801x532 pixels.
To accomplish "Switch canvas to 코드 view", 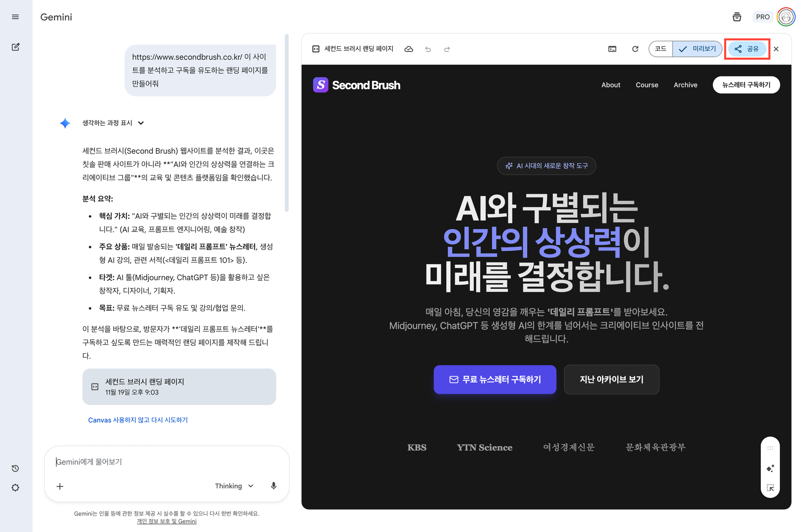I will pyautogui.click(x=660, y=49).
